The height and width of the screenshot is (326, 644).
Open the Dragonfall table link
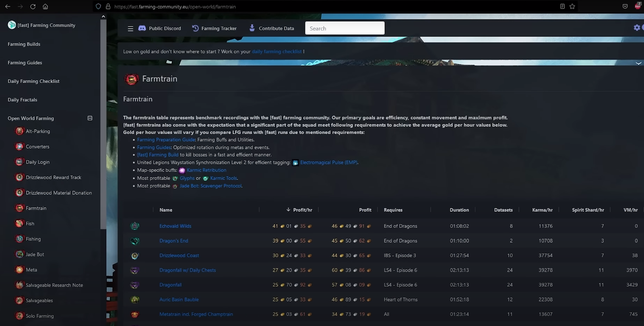[x=171, y=285]
